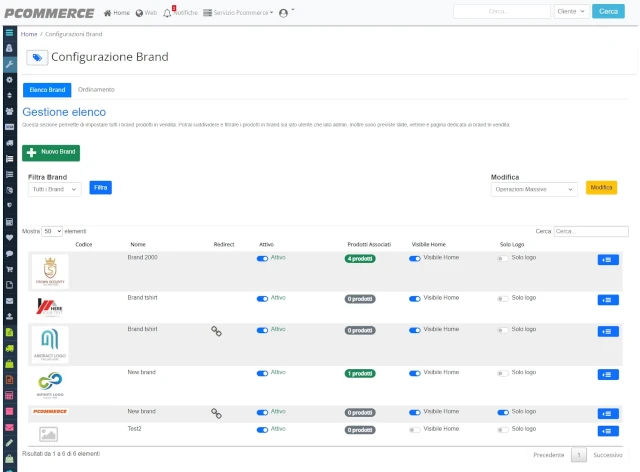Click the blue Filtra button

(100, 187)
